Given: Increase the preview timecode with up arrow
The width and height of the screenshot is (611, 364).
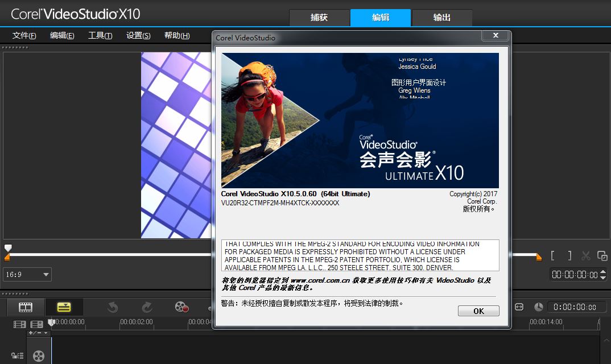Looking at the screenshot, I should pos(603,272).
